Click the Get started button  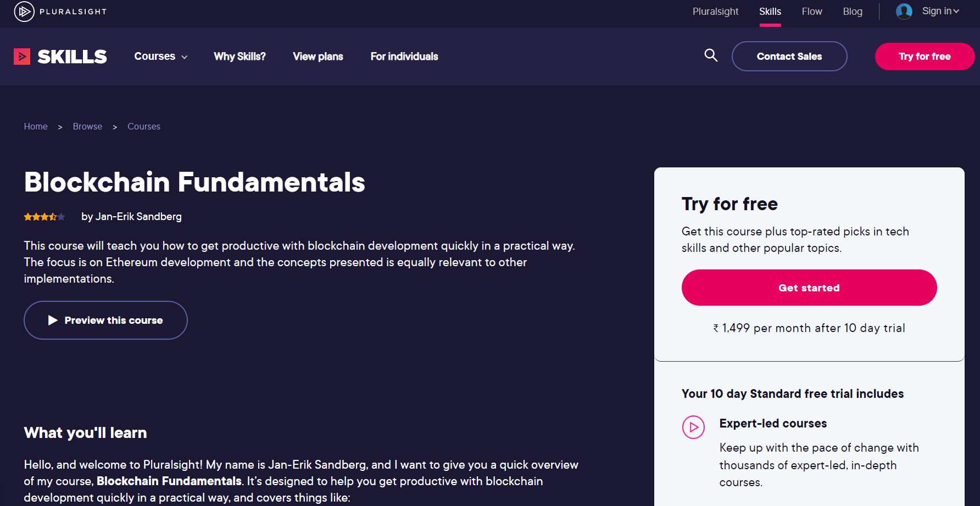click(x=809, y=288)
